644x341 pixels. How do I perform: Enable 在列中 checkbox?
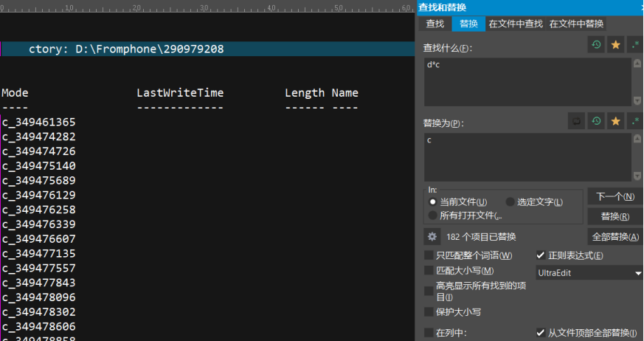pyautogui.click(x=429, y=332)
